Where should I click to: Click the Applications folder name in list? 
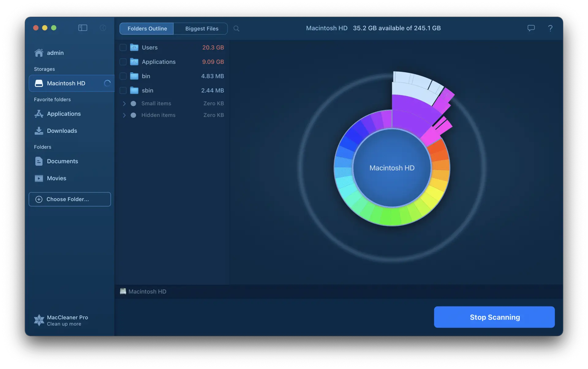[x=159, y=62]
